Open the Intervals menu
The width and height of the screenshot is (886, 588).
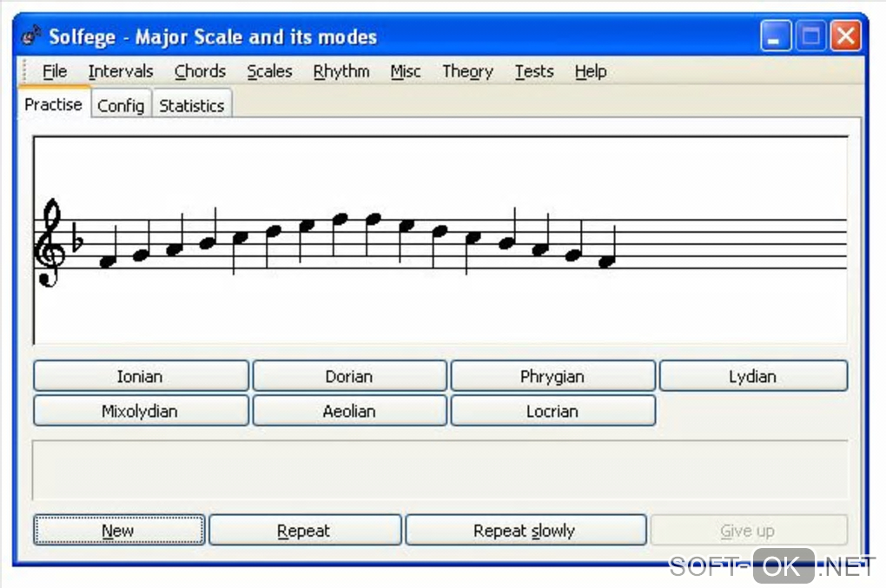pyautogui.click(x=121, y=72)
